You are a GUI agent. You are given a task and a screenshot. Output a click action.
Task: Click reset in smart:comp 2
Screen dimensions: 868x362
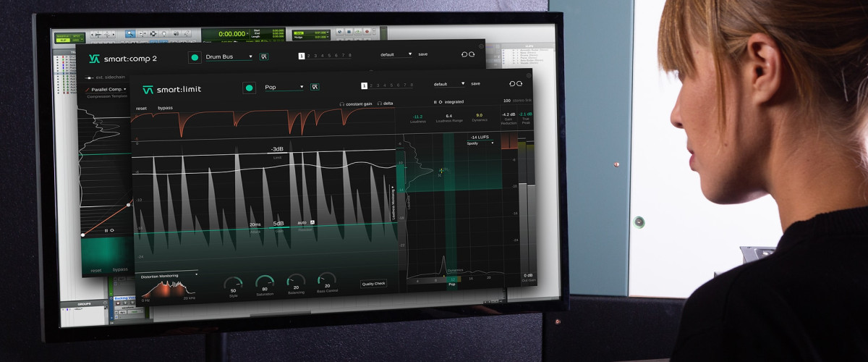click(96, 270)
